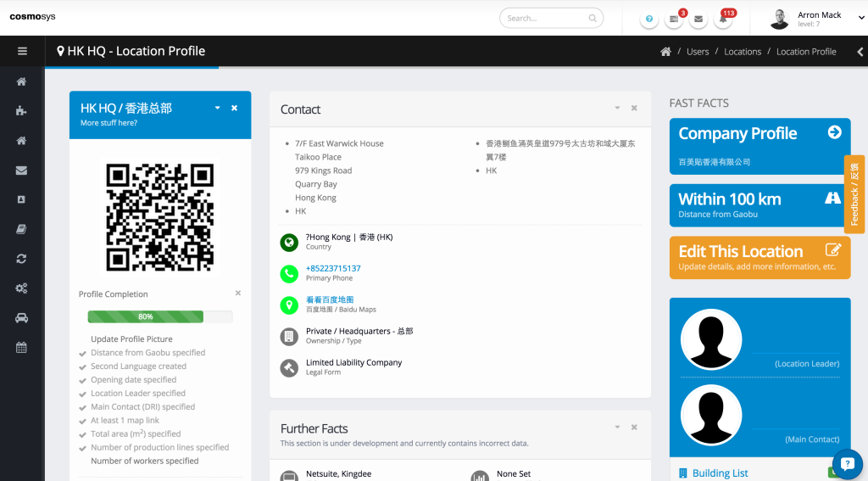Click the puzzle piece icon in sidebar
868x481 pixels.
click(21, 111)
